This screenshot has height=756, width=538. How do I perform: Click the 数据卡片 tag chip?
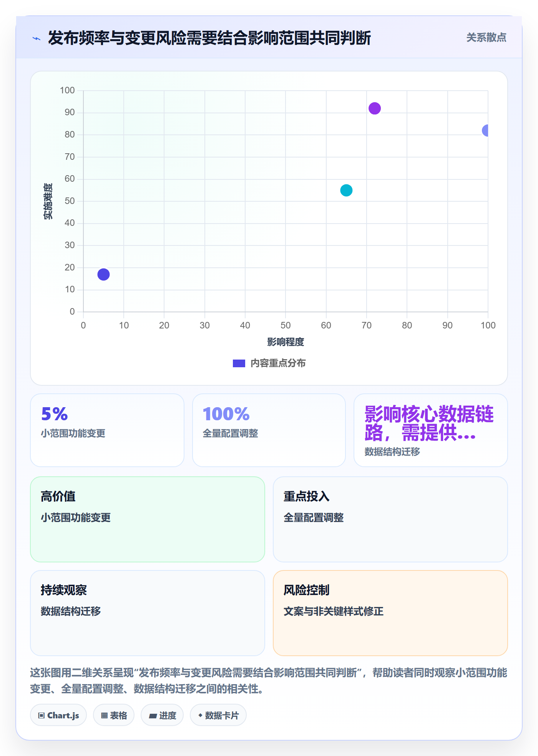(x=218, y=715)
